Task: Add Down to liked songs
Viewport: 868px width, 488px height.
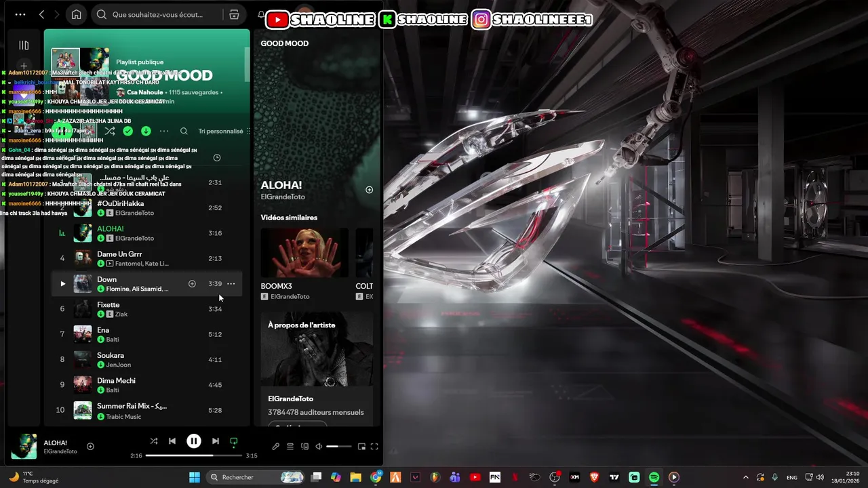Action: pyautogui.click(x=192, y=284)
